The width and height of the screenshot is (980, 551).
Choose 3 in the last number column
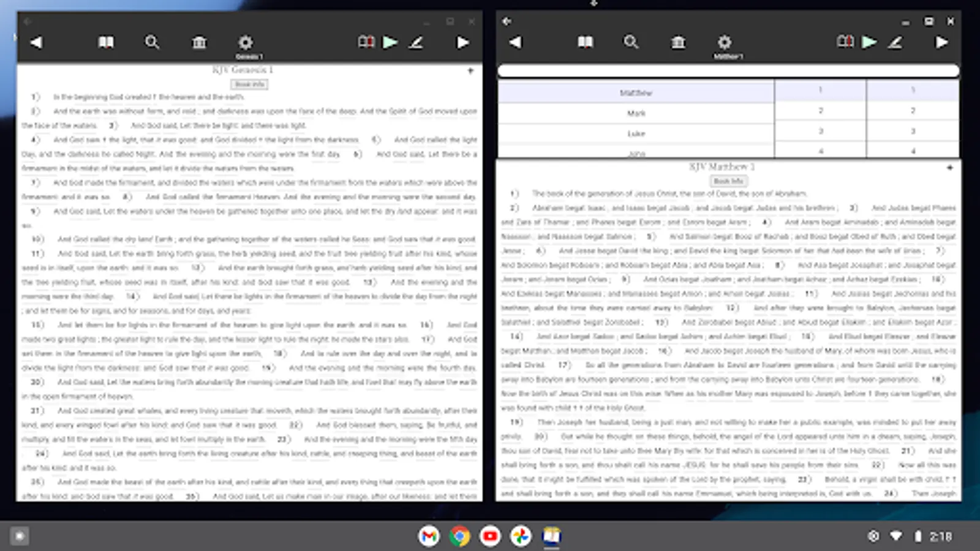[x=913, y=131]
